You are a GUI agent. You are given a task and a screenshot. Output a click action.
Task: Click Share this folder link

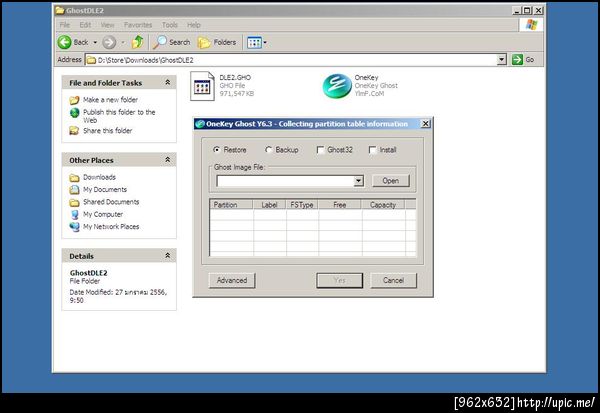coord(108,131)
